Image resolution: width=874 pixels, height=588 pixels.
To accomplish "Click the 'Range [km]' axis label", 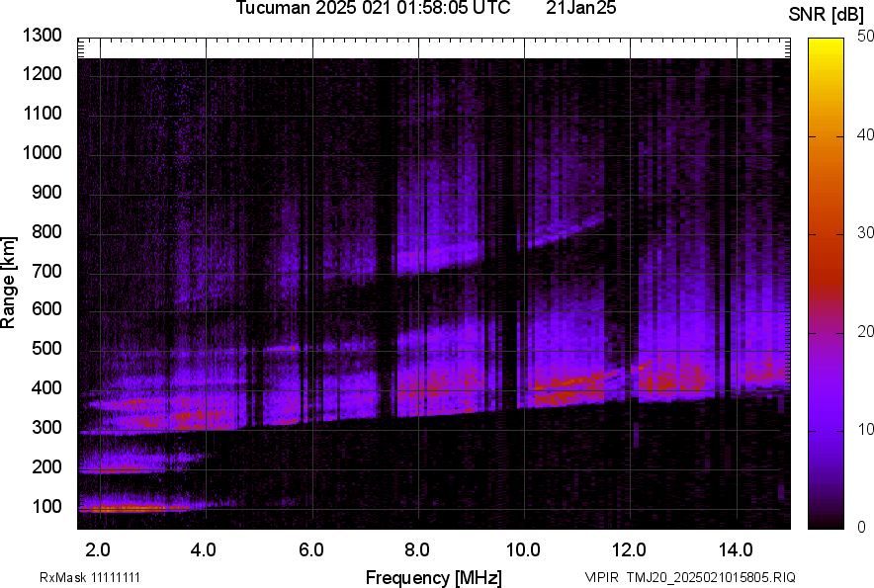I will tap(8, 283).
